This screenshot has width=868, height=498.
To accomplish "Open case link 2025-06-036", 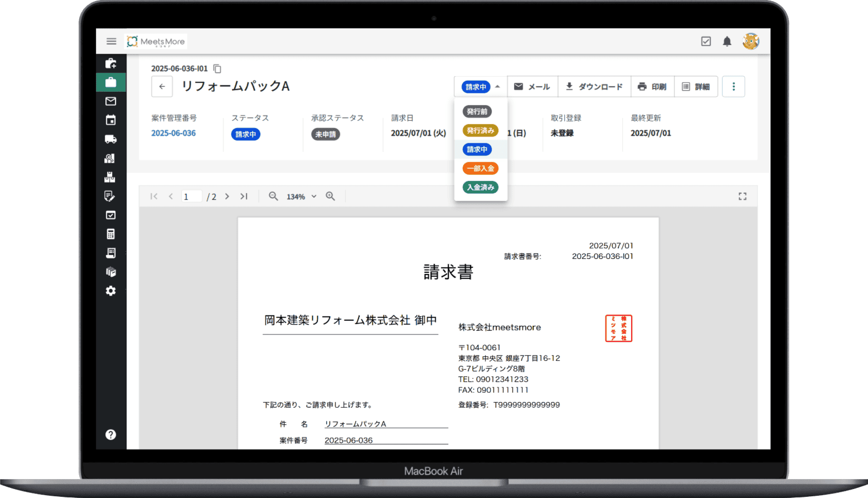I will (x=173, y=133).
